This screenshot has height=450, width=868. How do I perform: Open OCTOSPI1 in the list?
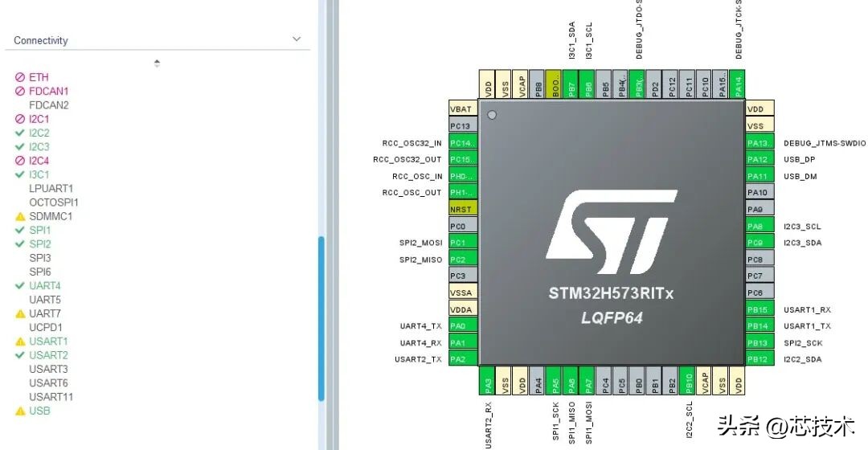(x=54, y=202)
